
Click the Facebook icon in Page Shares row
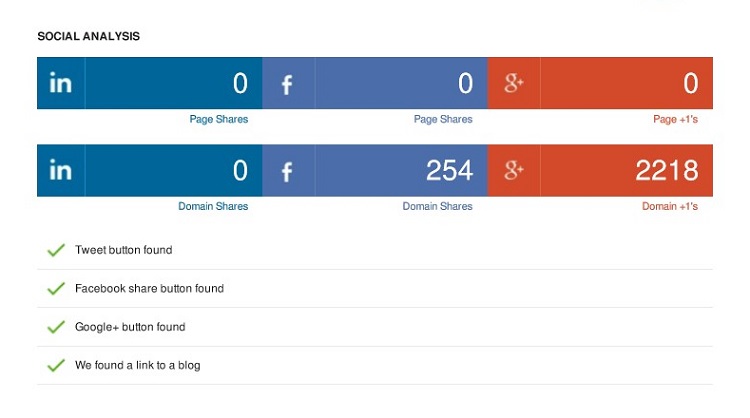pos(287,85)
